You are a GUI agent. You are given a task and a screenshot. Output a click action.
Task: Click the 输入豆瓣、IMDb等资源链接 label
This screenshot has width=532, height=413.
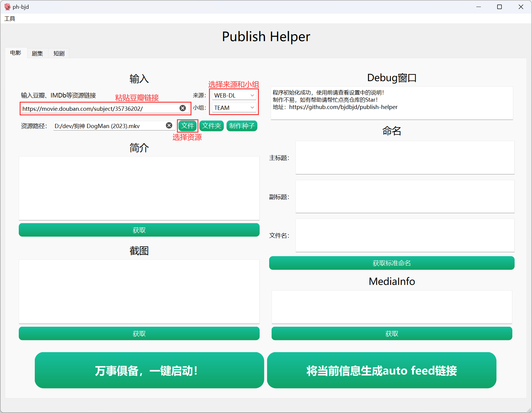(58, 95)
